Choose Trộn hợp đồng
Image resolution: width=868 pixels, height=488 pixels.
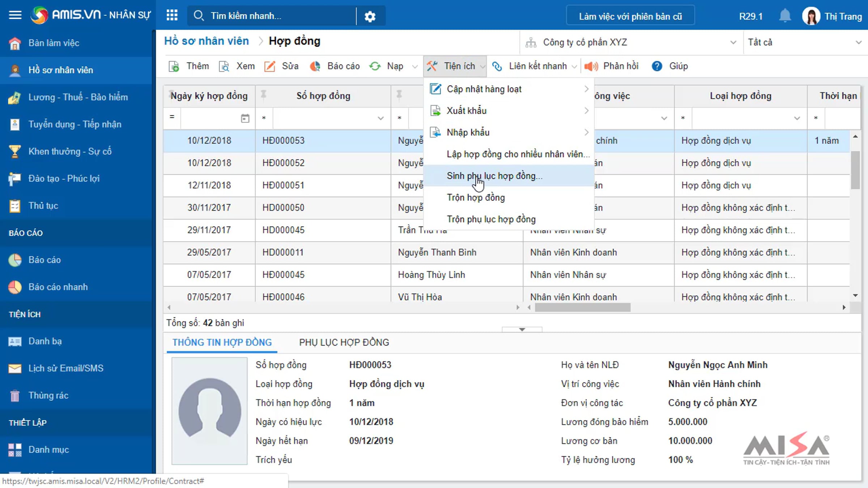click(x=509, y=197)
